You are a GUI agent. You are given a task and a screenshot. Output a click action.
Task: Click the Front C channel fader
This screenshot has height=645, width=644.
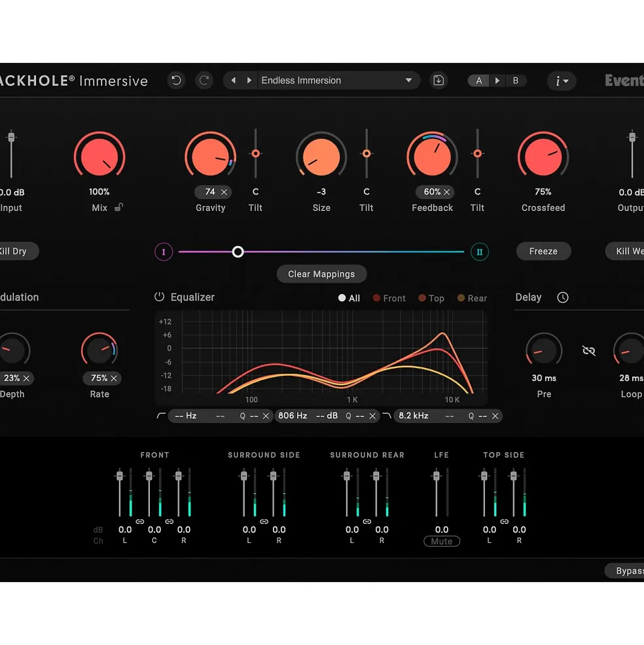[x=149, y=476]
